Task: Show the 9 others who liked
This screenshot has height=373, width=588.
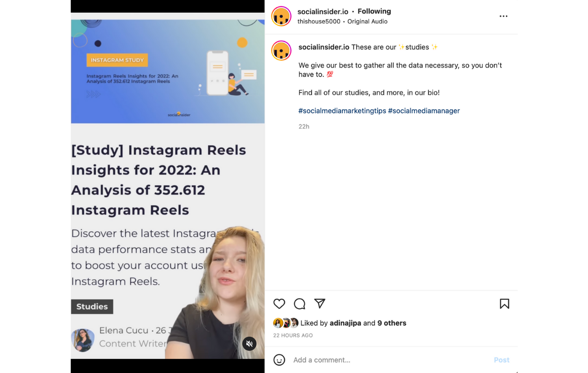Action: pos(392,323)
